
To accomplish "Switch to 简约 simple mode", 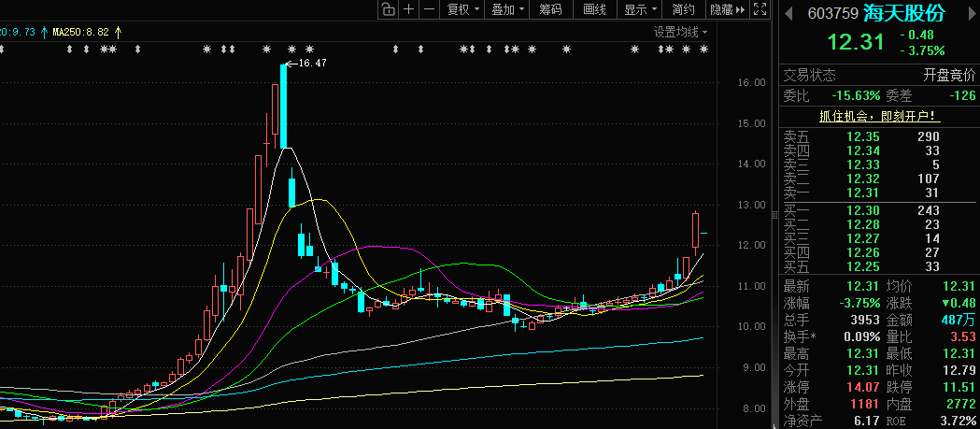I will [x=683, y=9].
